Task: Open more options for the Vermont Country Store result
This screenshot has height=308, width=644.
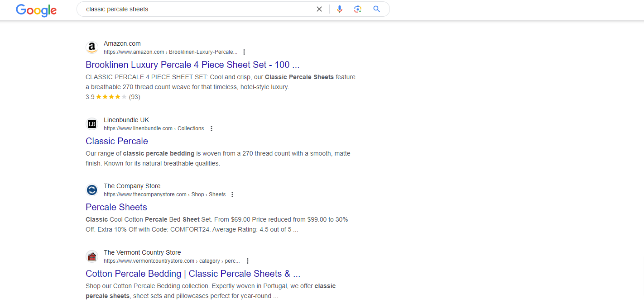Action: coord(247,261)
